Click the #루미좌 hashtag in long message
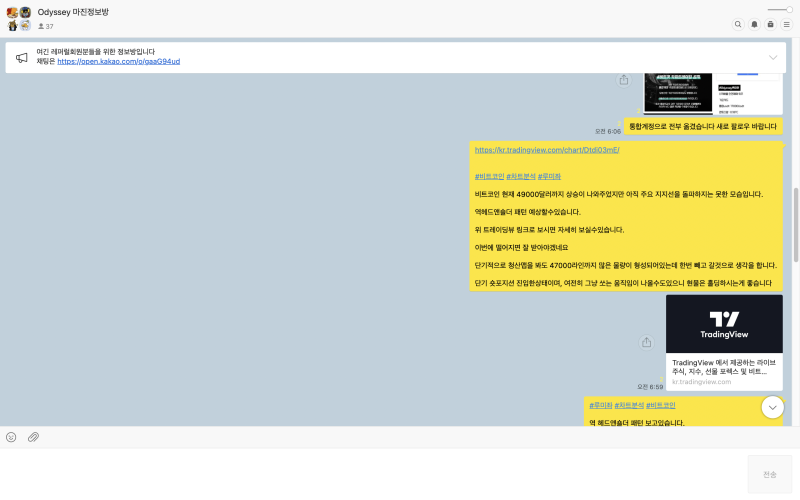Image resolution: width=800 pixels, height=500 pixels. [x=549, y=177]
